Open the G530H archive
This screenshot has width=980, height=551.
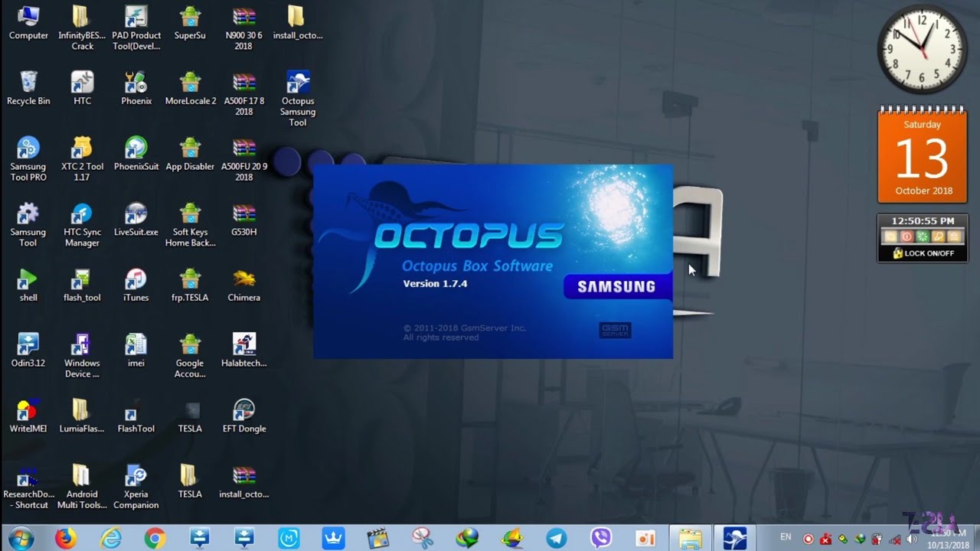pos(243,219)
